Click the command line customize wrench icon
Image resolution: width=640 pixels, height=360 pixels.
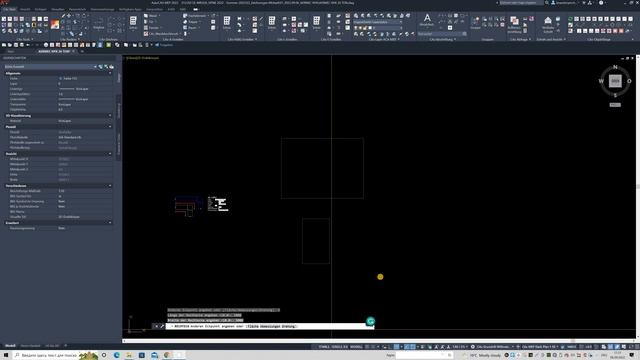162,326
